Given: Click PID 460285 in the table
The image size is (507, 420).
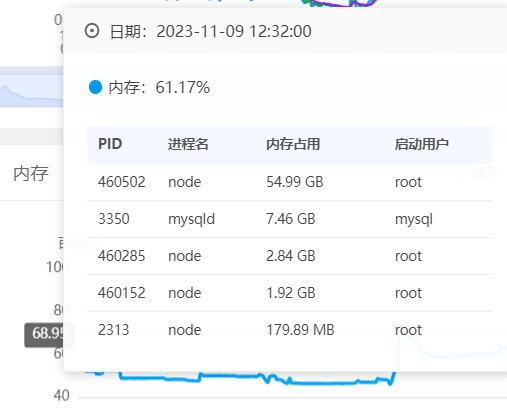Looking at the screenshot, I should 122,256.
